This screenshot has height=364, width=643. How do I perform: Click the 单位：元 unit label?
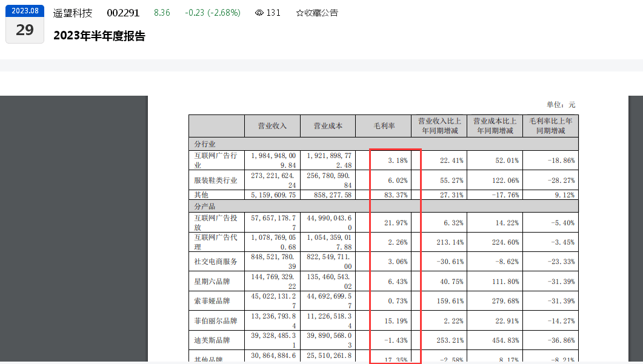point(561,105)
